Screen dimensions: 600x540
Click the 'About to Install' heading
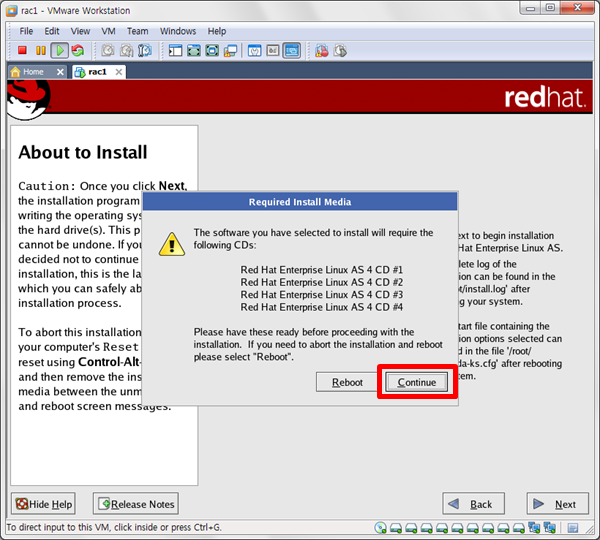(x=83, y=152)
